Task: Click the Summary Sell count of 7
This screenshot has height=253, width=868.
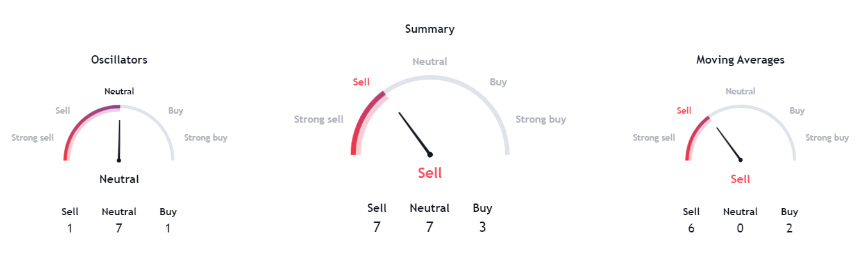Action: click(x=377, y=227)
